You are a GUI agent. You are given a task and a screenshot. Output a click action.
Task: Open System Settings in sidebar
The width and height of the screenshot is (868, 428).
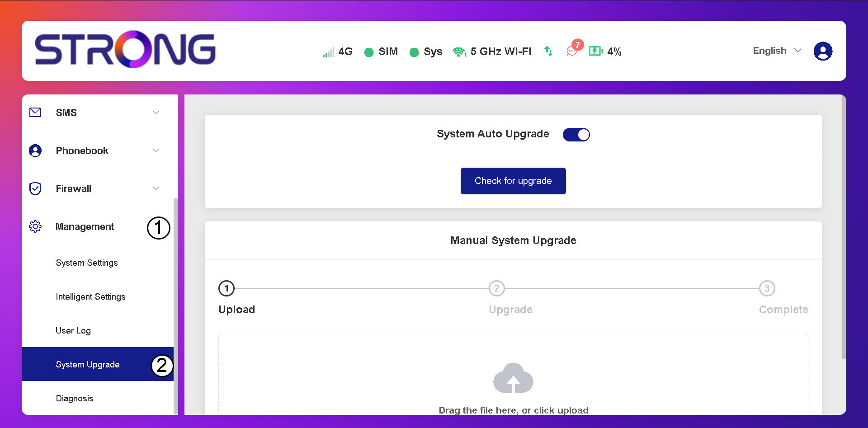(87, 263)
